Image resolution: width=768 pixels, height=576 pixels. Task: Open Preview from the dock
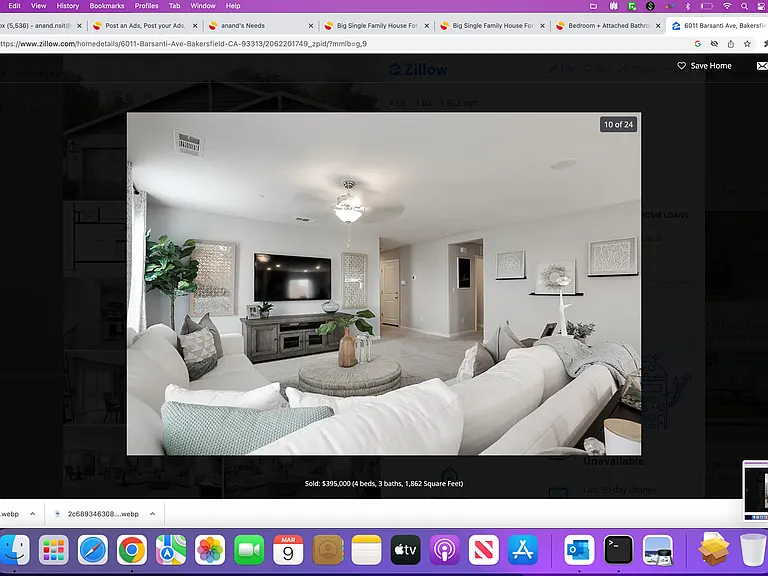tap(658, 550)
